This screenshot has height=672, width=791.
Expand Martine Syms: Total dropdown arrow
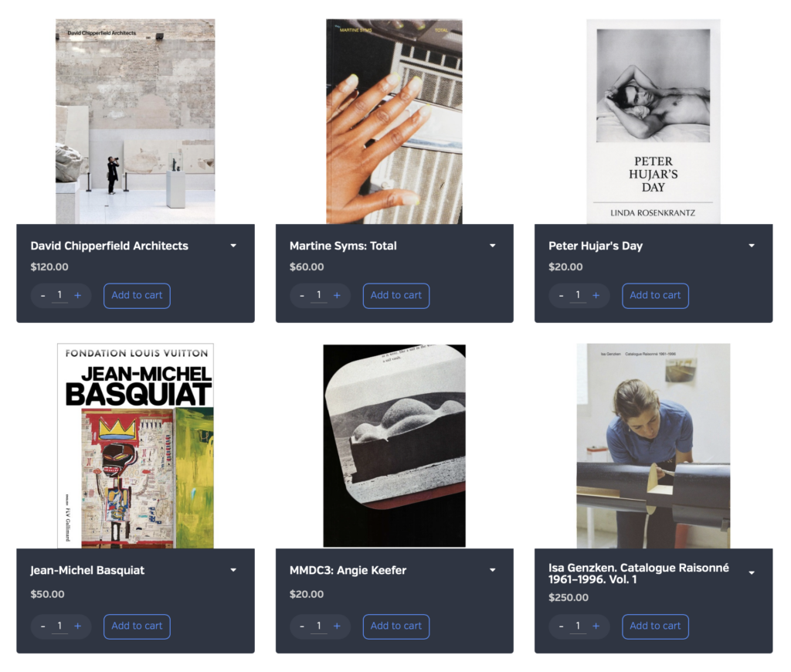[492, 246]
